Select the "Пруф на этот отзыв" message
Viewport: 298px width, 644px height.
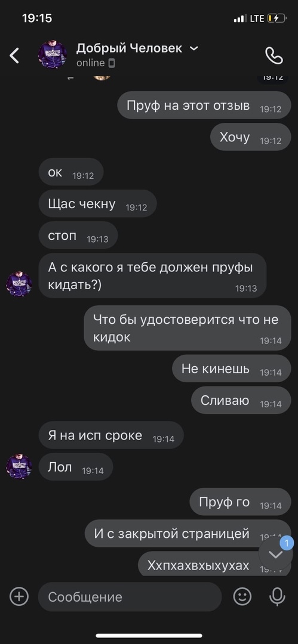coord(204,106)
